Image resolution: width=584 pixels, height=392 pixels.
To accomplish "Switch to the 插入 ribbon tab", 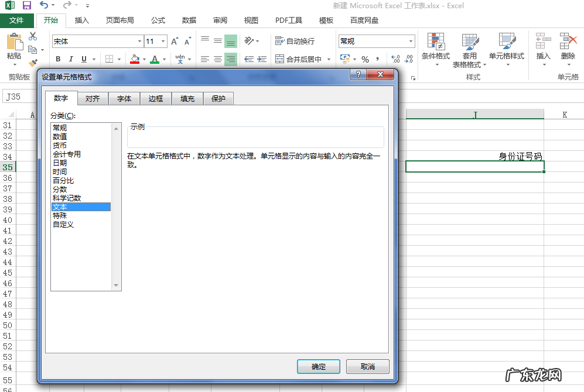I will point(81,20).
